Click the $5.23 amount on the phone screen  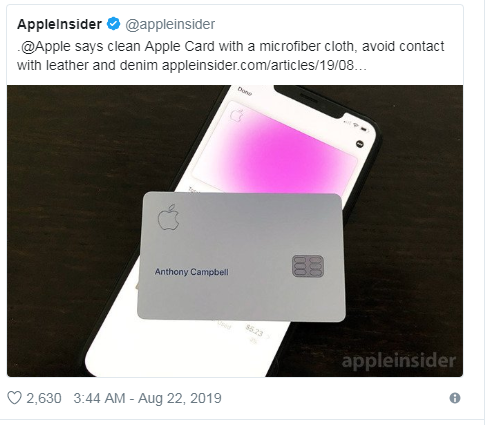point(254,330)
